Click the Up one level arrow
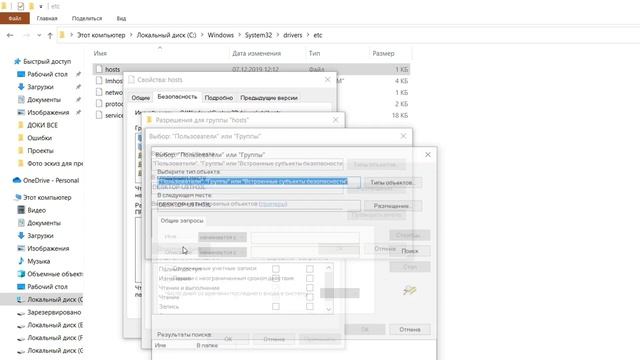The image size is (640, 360). click(50, 36)
